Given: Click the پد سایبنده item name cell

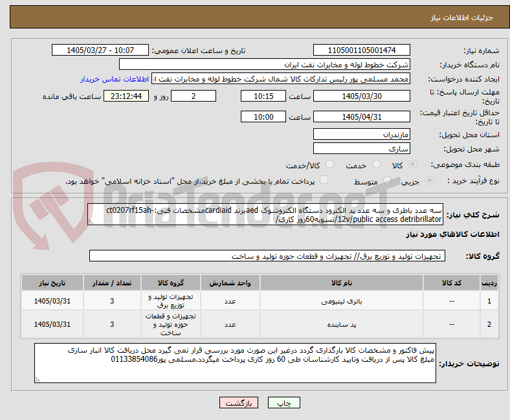Looking at the screenshot, I should coord(342,324).
